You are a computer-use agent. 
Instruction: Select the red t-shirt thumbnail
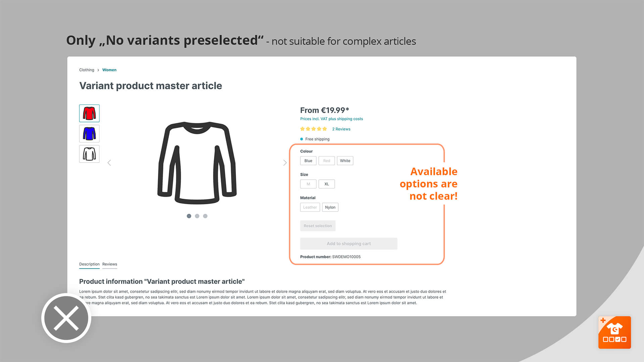click(x=89, y=113)
